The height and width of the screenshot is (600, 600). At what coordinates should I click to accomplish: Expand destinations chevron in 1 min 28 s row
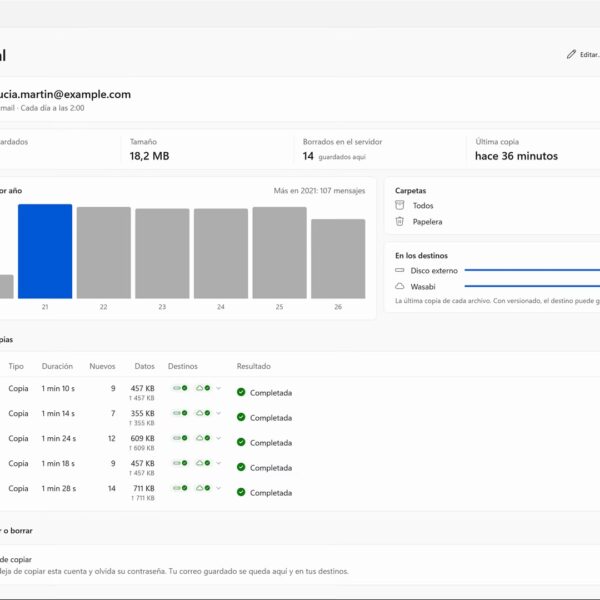pos(218,488)
